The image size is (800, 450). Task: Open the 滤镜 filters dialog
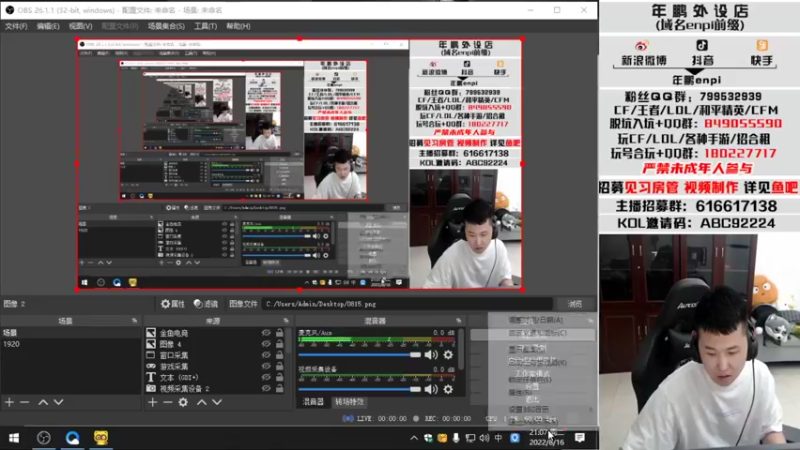(206, 304)
